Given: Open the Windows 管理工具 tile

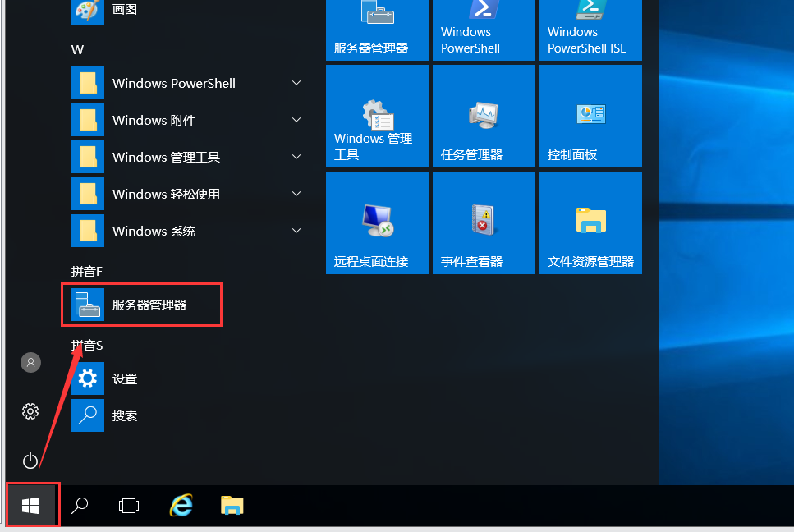Looking at the screenshot, I should [x=377, y=116].
